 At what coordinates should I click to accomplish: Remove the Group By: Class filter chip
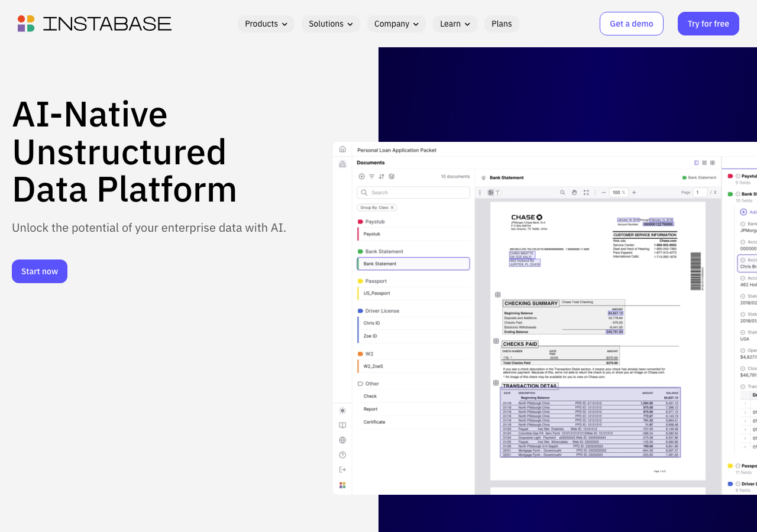tap(392, 207)
